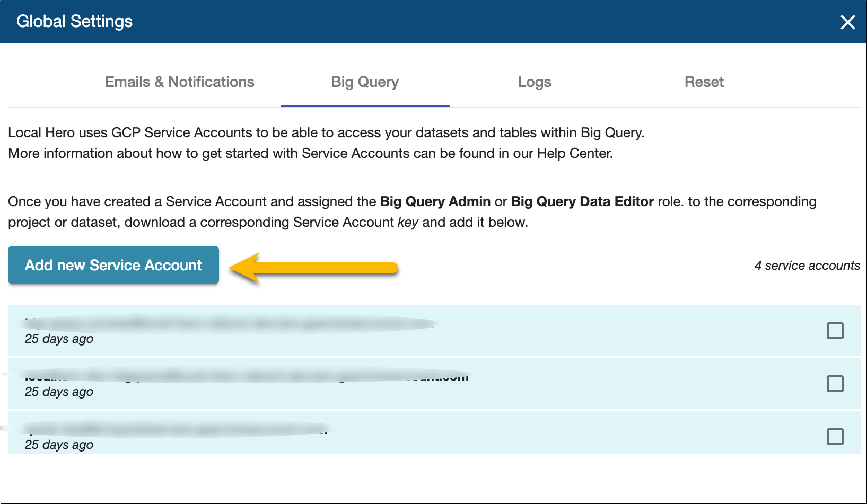Tick the third service account checkbox
This screenshot has height=504, width=867.
point(835,437)
